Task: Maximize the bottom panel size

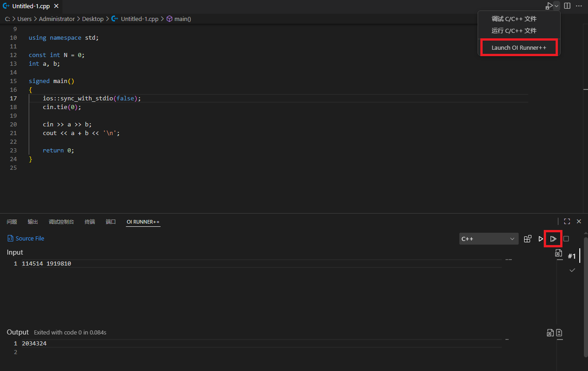Action: (x=567, y=221)
